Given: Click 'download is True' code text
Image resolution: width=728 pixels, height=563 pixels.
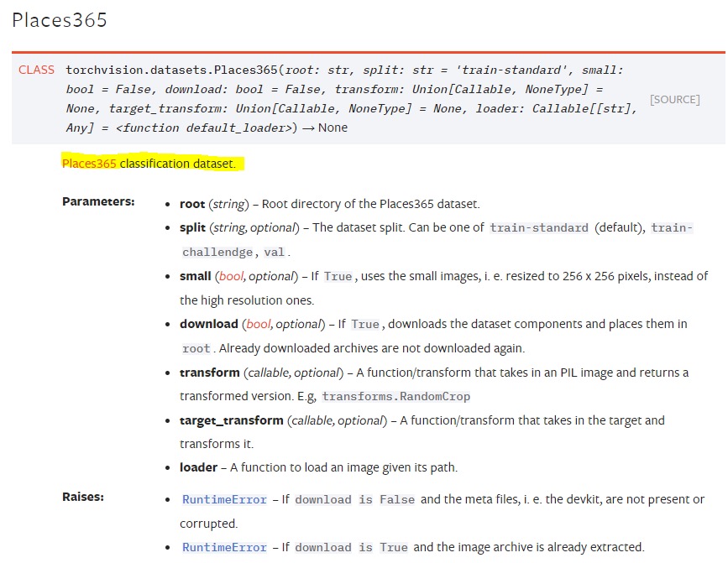Looking at the screenshot, I should coord(351,547).
